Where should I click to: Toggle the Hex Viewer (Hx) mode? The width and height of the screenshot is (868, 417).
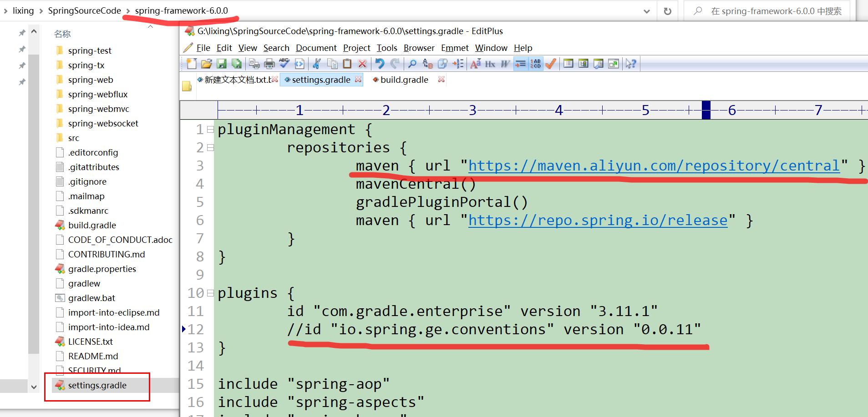490,64
